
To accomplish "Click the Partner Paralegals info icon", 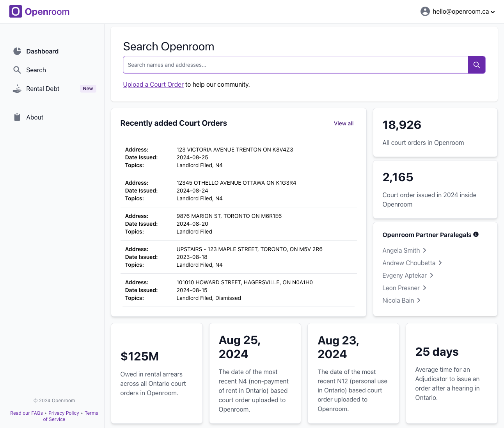I will (476, 234).
